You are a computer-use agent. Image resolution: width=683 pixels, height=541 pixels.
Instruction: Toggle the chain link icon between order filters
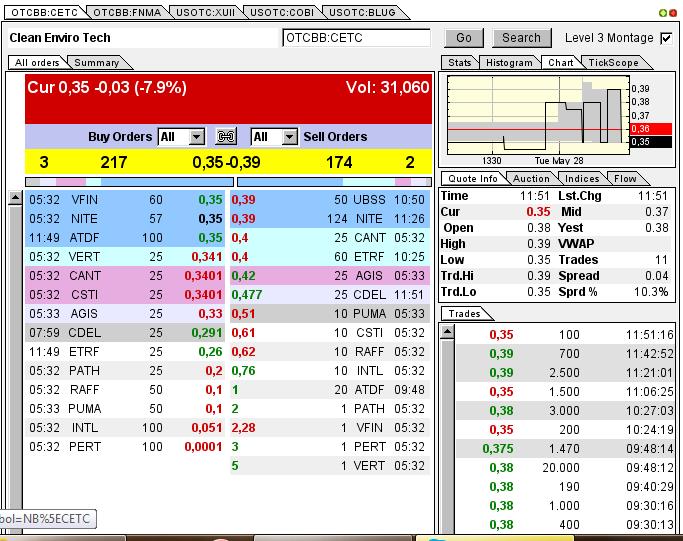[x=226, y=137]
